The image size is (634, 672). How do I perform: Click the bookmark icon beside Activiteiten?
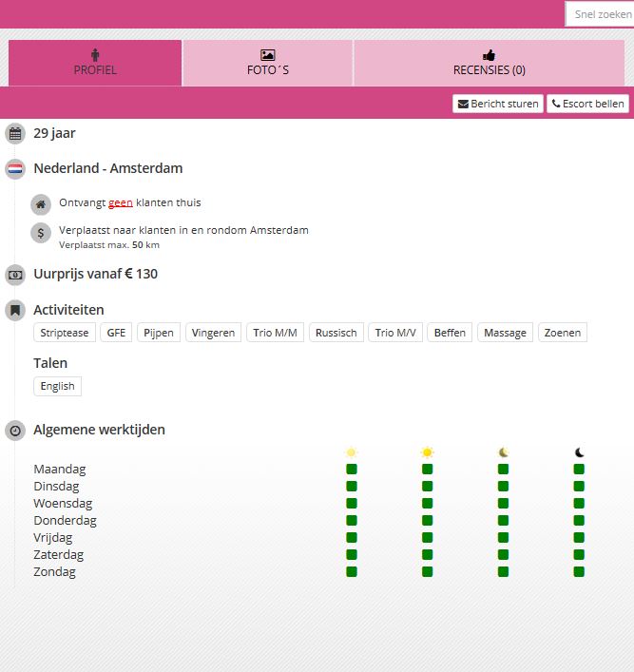pos(15,310)
